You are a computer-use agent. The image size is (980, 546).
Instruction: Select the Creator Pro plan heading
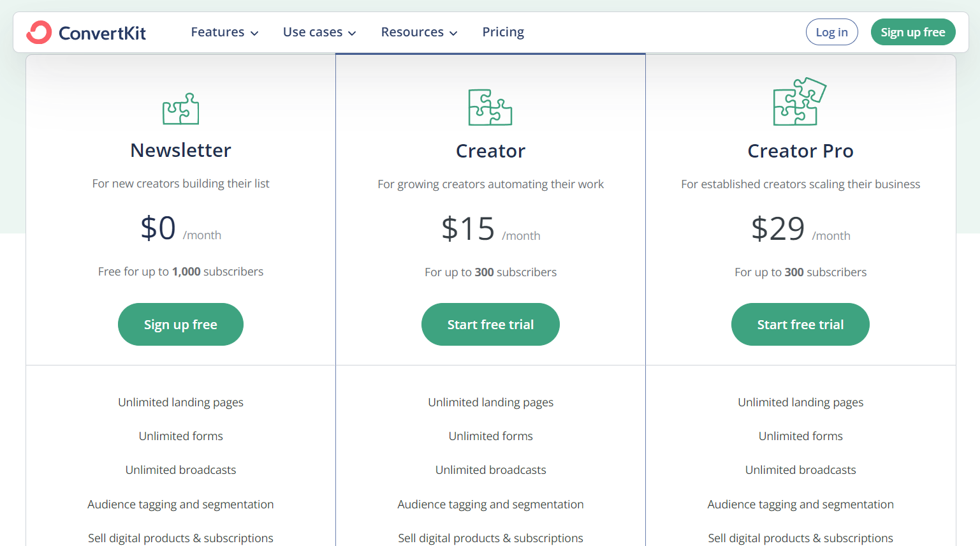(800, 151)
